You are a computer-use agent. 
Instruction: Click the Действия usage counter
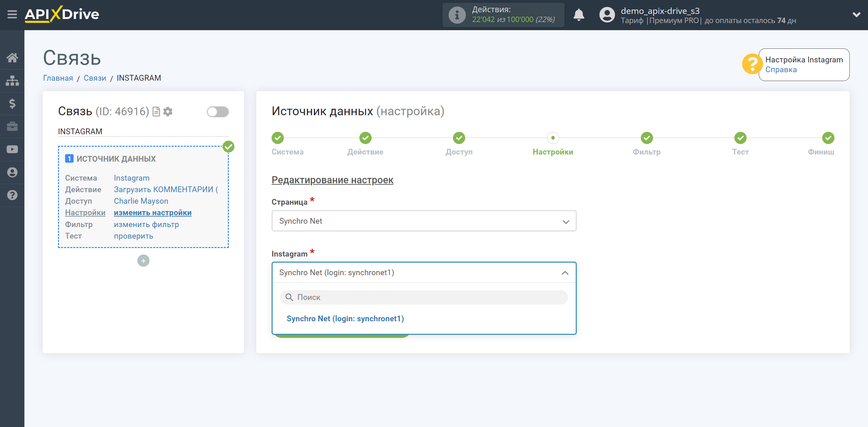point(504,15)
